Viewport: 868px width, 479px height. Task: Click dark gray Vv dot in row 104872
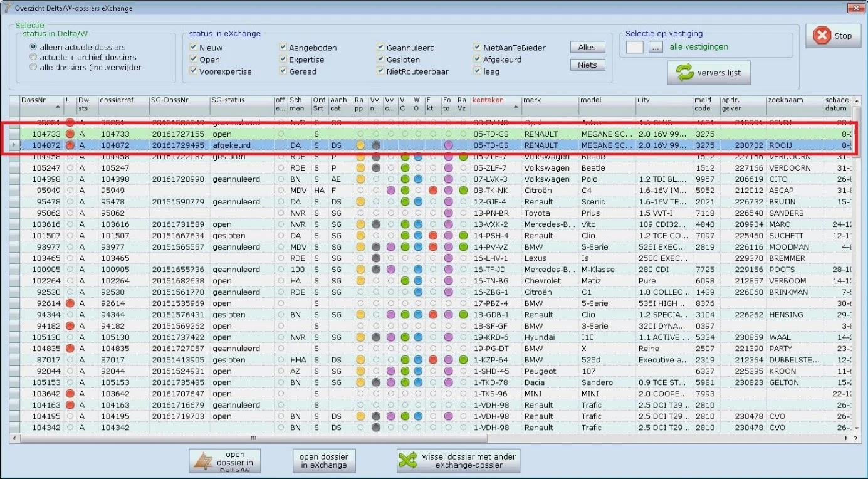[375, 145]
